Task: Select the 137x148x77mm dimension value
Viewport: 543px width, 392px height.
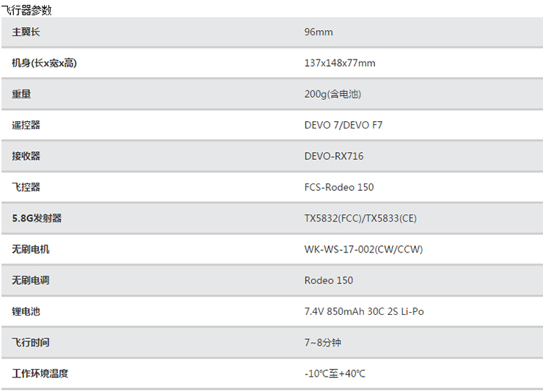Action: coord(340,63)
